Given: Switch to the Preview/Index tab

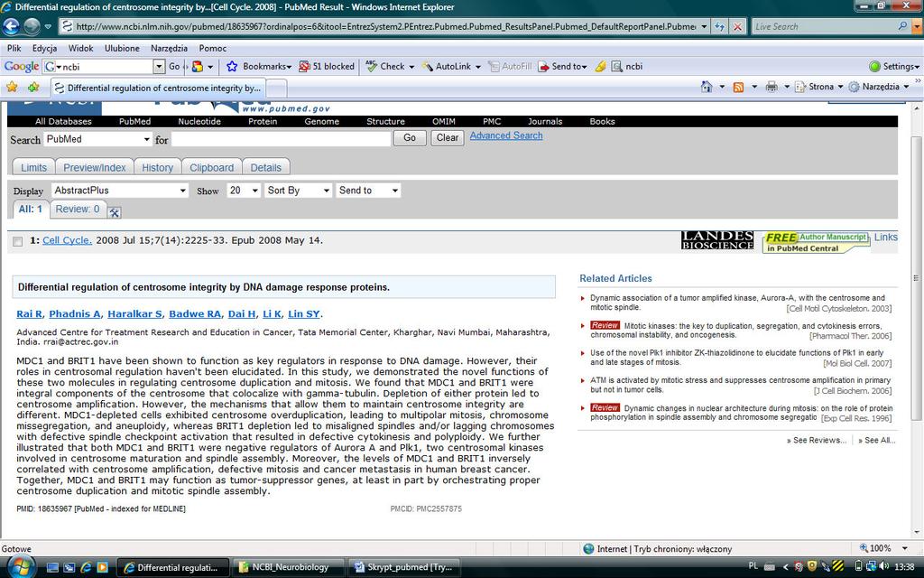Looking at the screenshot, I should point(94,167).
